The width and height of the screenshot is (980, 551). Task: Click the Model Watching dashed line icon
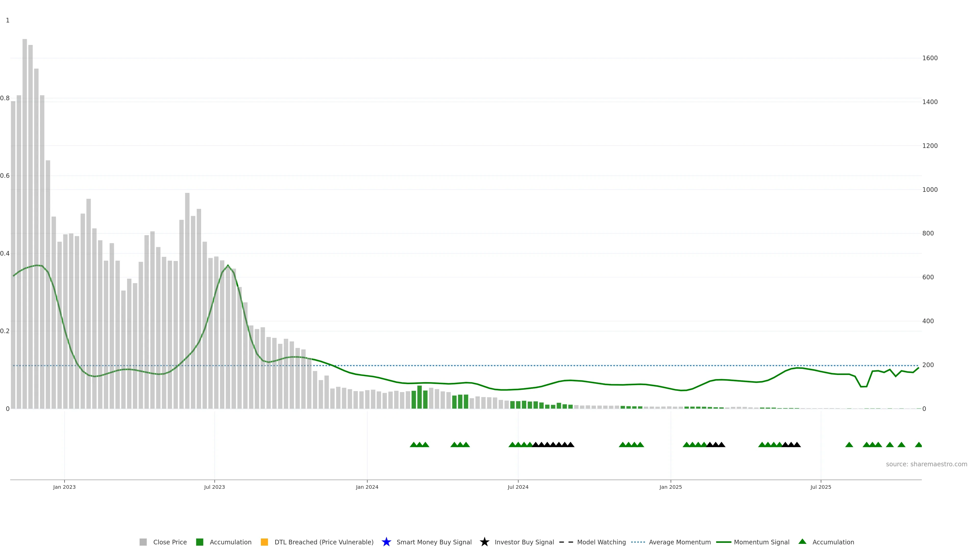[566, 542]
